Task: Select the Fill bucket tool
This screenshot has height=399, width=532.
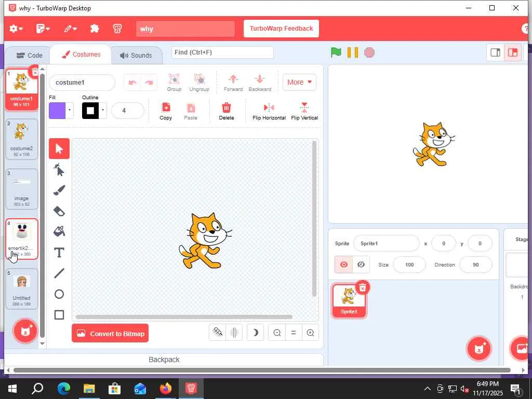Action: point(59,232)
